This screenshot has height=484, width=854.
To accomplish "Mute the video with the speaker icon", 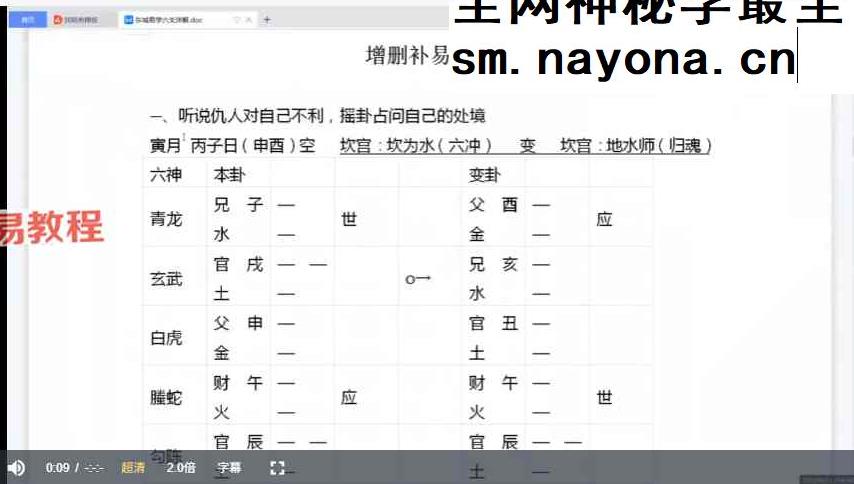I will 16,468.
